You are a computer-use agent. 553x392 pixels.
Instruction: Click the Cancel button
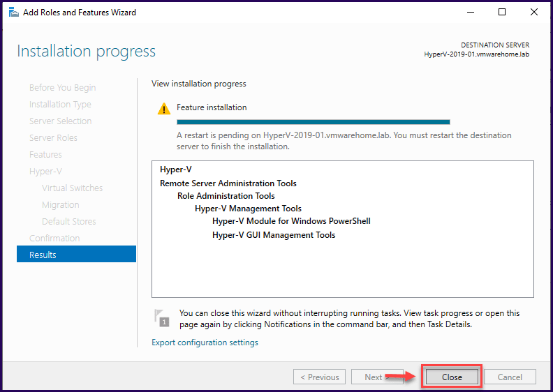click(x=510, y=377)
